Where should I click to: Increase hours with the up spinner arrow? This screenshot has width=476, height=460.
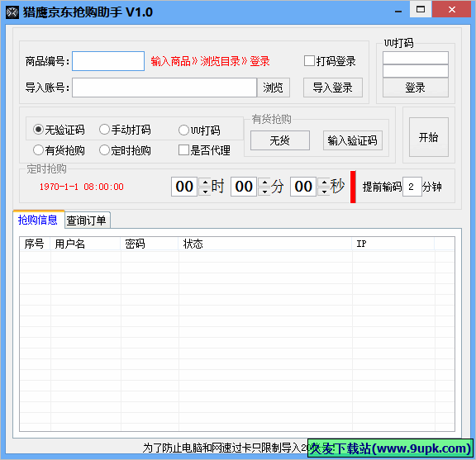pos(205,182)
